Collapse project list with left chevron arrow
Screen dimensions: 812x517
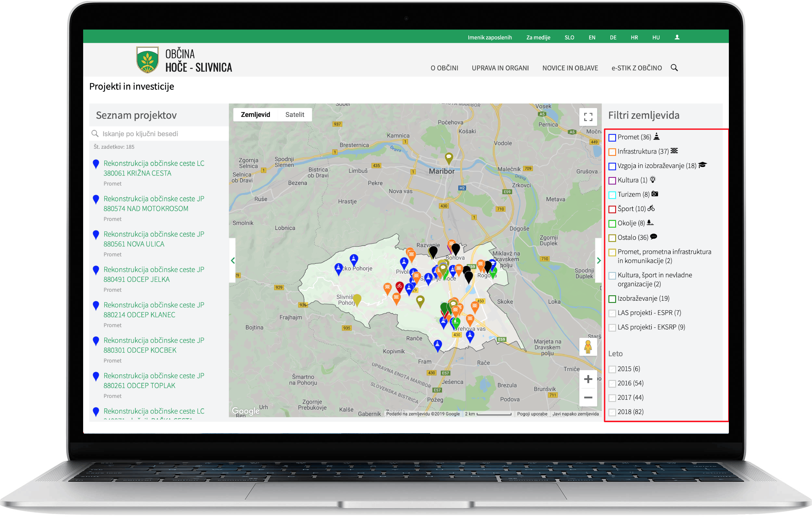click(233, 260)
